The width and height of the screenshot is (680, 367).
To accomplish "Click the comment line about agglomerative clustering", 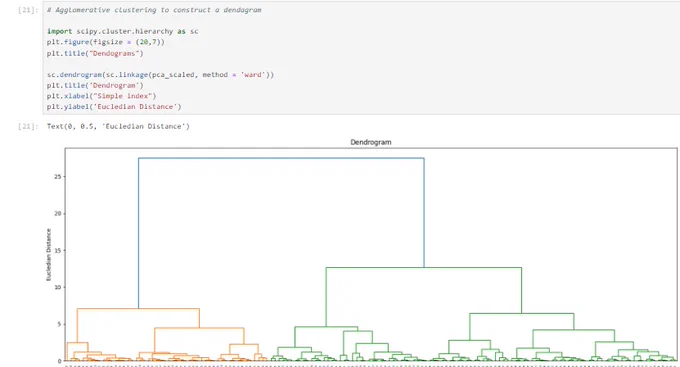I will (154, 10).
